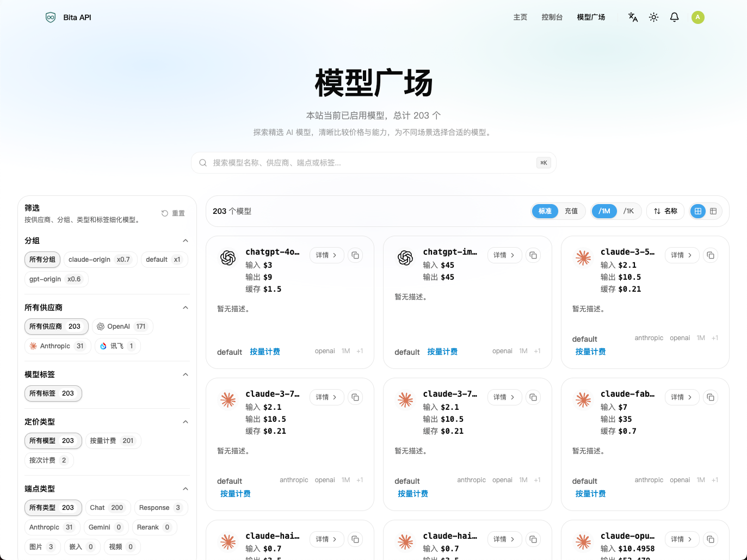Select the Anthropic 31 endpoint type chip
Viewport: 747px width, 560px height.
point(52,527)
